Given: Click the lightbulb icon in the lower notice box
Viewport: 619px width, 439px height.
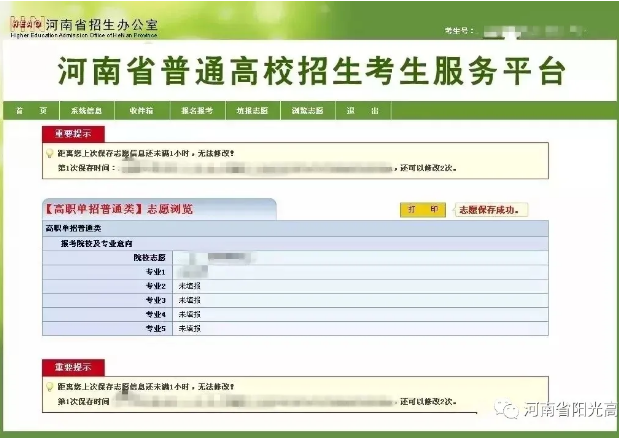Looking at the screenshot, I should click(x=50, y=386).
